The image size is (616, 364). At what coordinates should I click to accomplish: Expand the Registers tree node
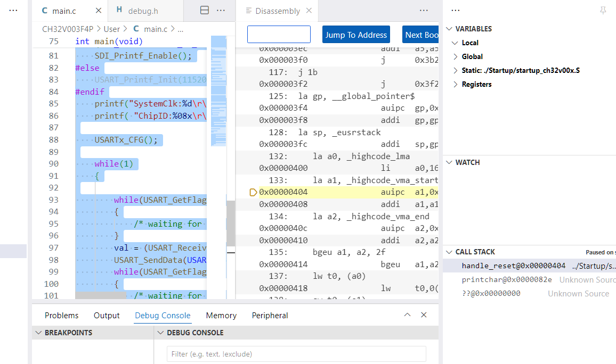tap(456, 84)
